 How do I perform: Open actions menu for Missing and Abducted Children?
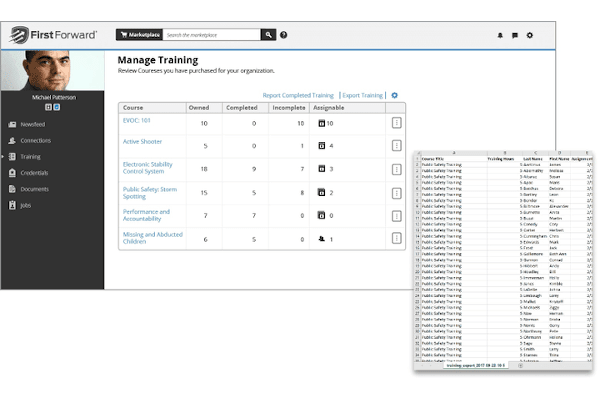pos(396,238)
